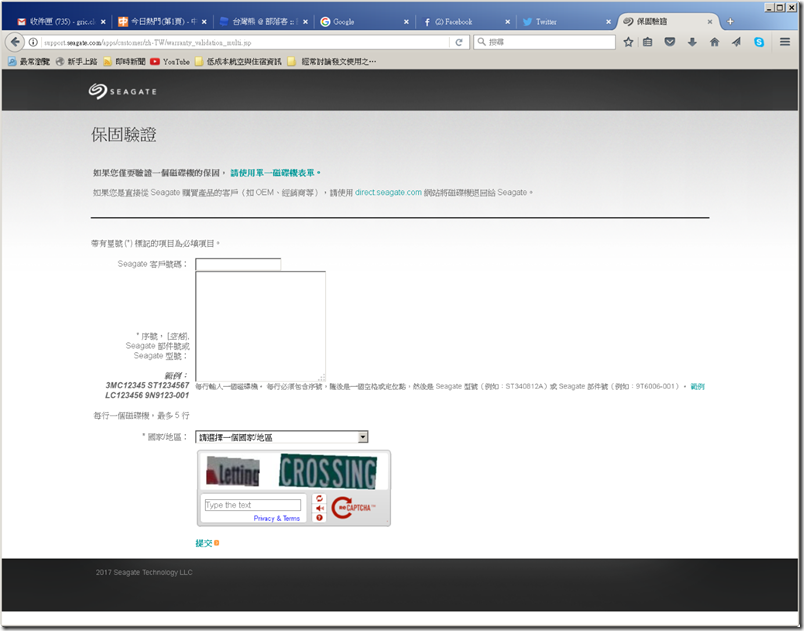Viewport: 804px width, 631px height.
Task: Open 最常瀏覽 bookmark
Action: click(29, 62)
